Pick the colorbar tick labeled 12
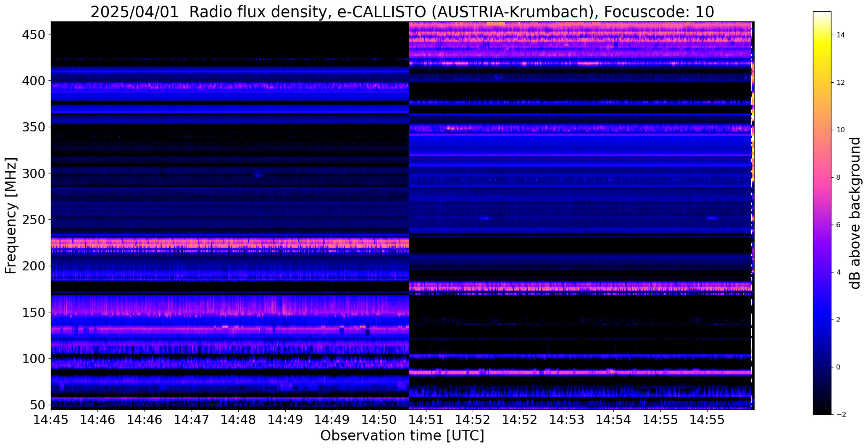 [840, 83]
